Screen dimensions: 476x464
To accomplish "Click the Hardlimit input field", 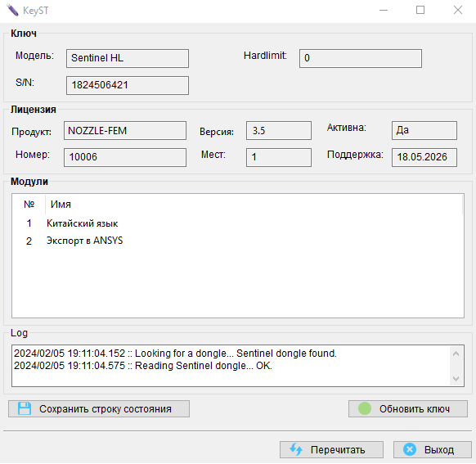I will 361,58.
